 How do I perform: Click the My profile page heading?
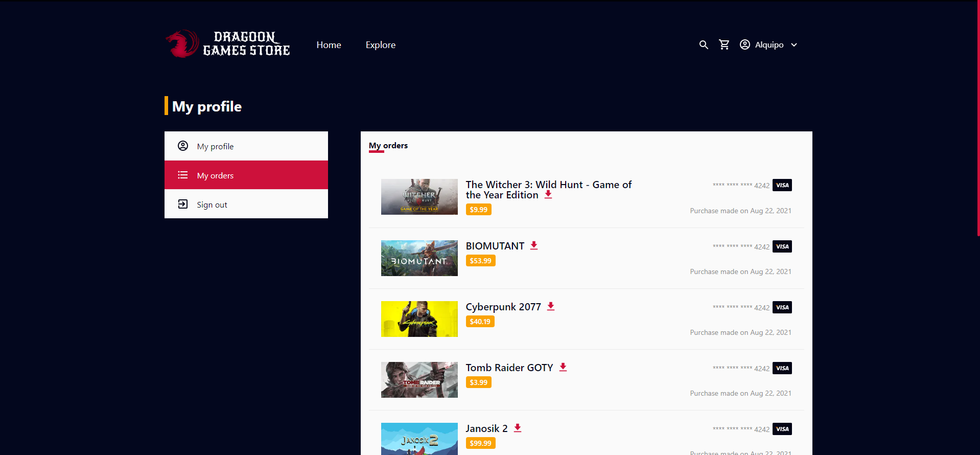point(207,106)
